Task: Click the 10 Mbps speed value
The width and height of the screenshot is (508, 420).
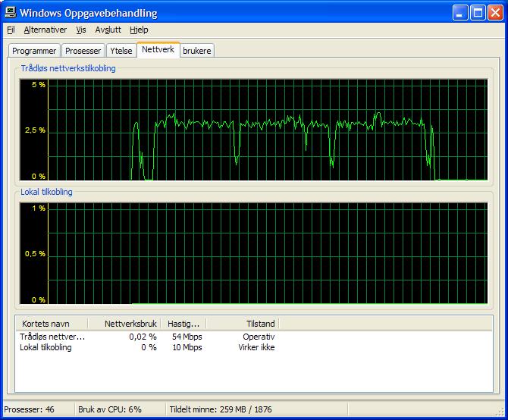Action: tap(187, 347)
